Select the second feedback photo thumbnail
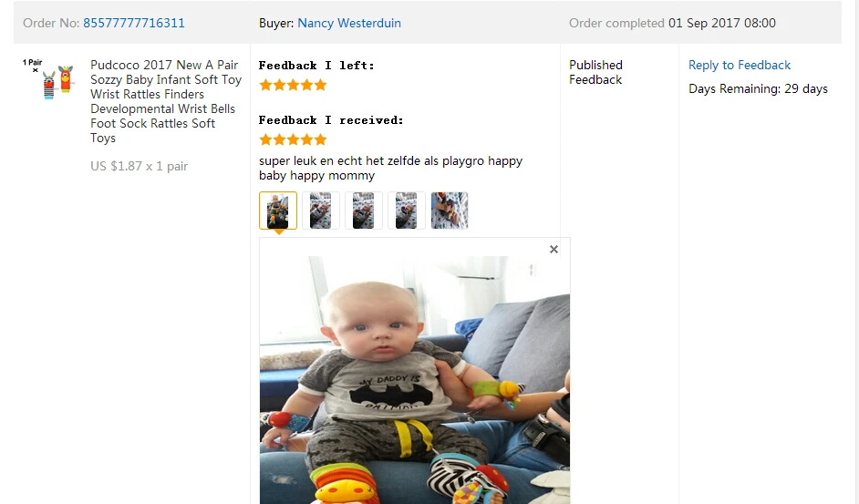Image resolution: width=859 pixels, height=504 pixels. click(320, 211)
